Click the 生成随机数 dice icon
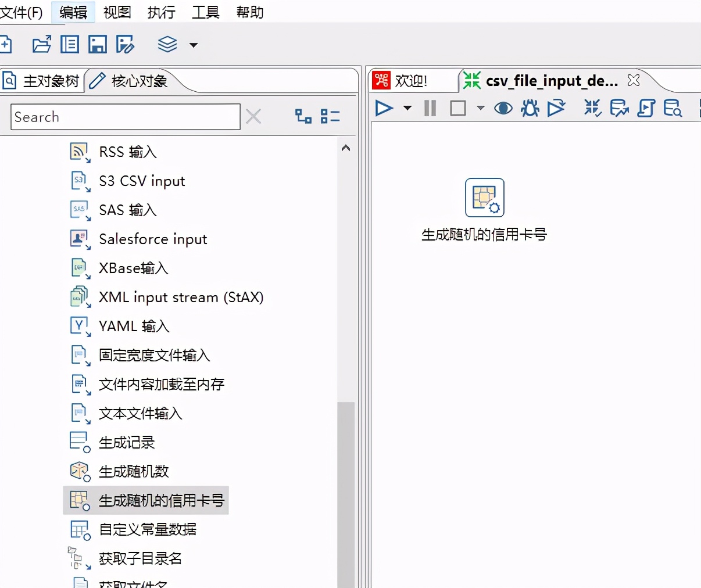701x588 pixels. pyautogui.click(x=80, y=471)
